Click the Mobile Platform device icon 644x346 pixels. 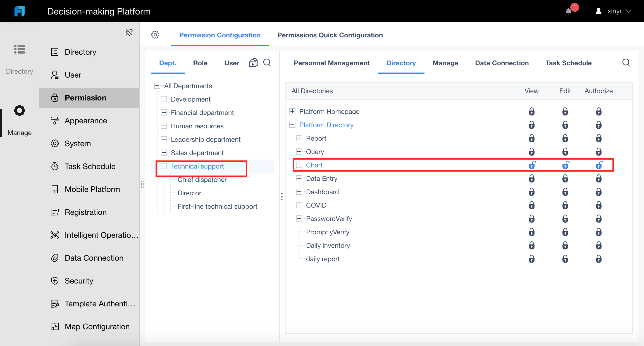[55, 189]
